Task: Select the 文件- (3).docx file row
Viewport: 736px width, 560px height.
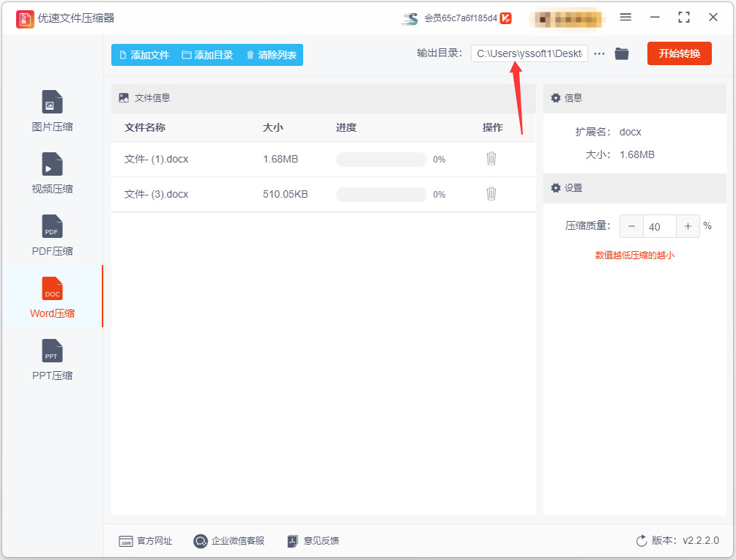Action: [324, 194]
